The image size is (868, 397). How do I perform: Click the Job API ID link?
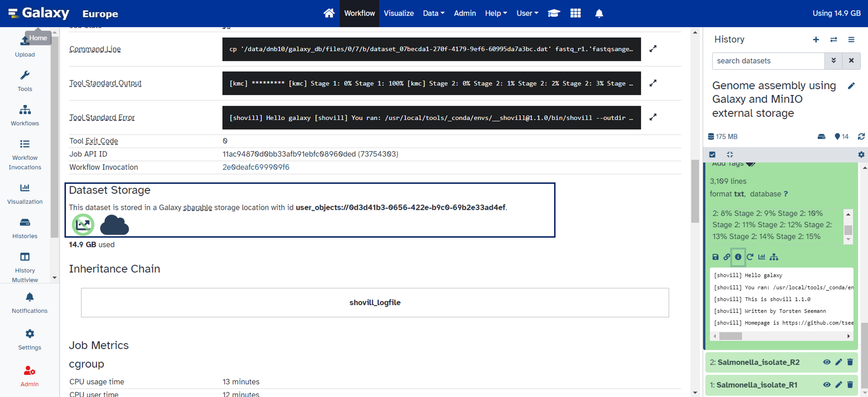[309, 154]
